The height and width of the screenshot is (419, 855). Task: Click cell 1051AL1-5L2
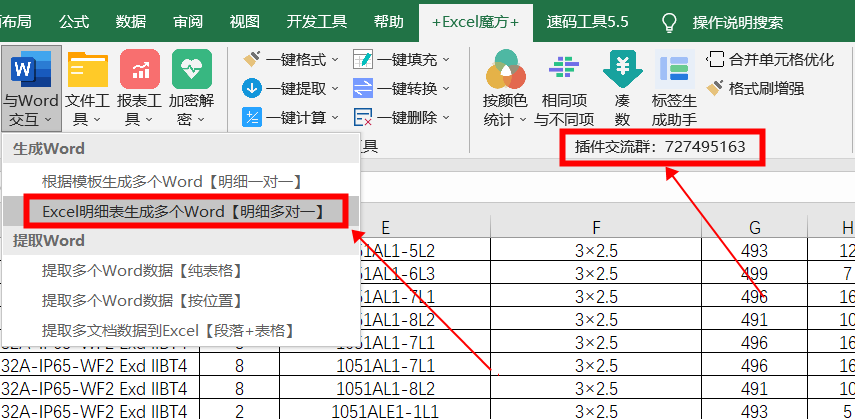(425, 250)
